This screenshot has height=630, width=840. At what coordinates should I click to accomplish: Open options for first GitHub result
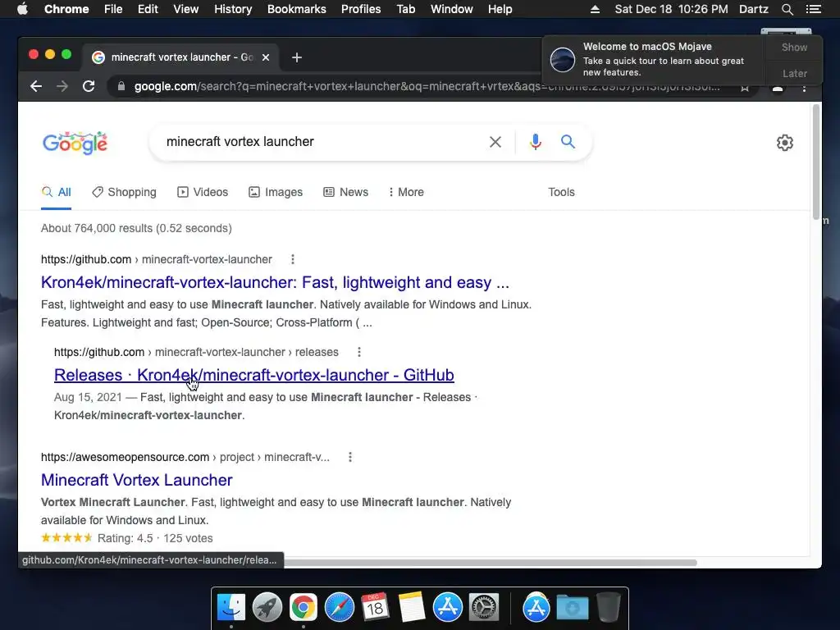tap(293, 259)
